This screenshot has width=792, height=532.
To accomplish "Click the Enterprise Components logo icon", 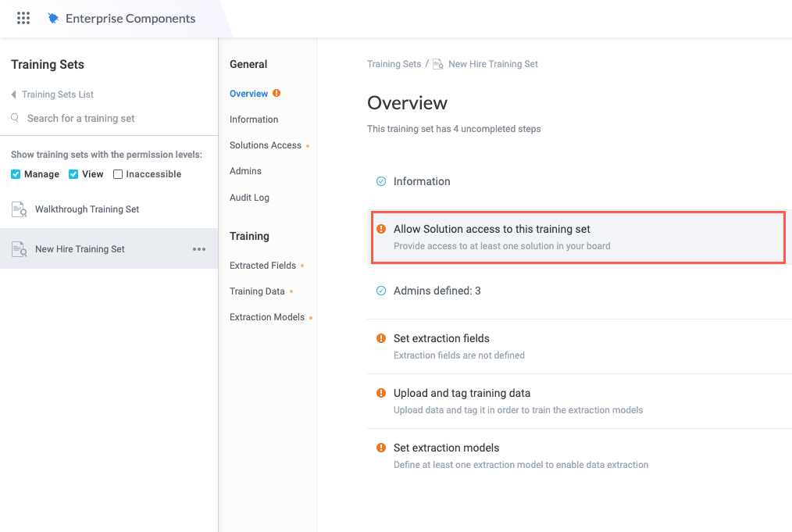I will tap(53, 18).
